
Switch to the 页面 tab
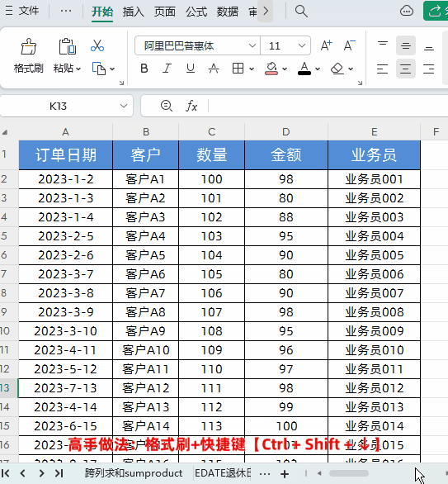click(x=165, y=12)
